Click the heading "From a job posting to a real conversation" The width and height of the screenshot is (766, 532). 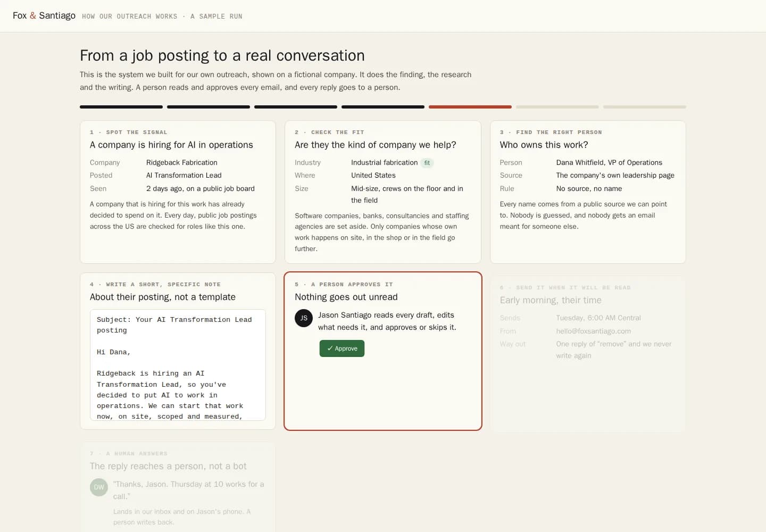tap(222, 55)
